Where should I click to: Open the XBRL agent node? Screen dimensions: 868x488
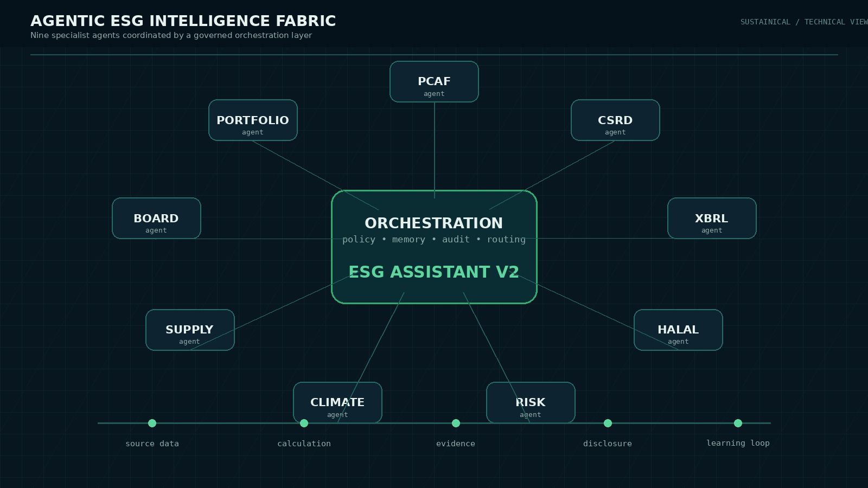click(x=712, y=219)
